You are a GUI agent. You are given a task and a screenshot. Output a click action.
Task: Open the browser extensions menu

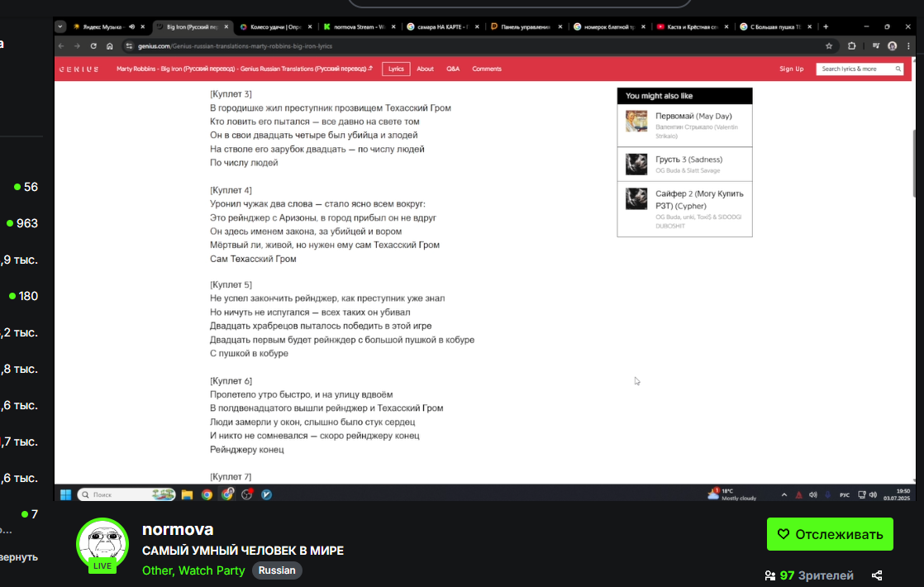(x=851, y=46)
